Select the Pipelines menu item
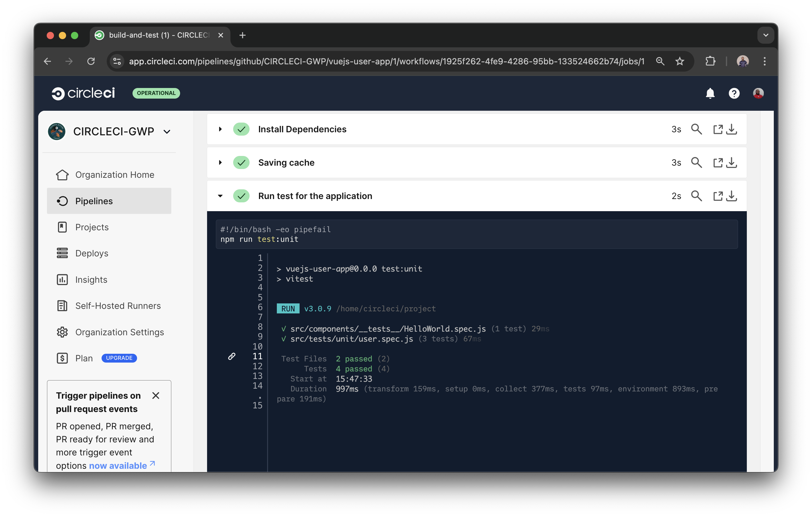The height and width of the screenshot is (517, 812). tap(94, 201)
